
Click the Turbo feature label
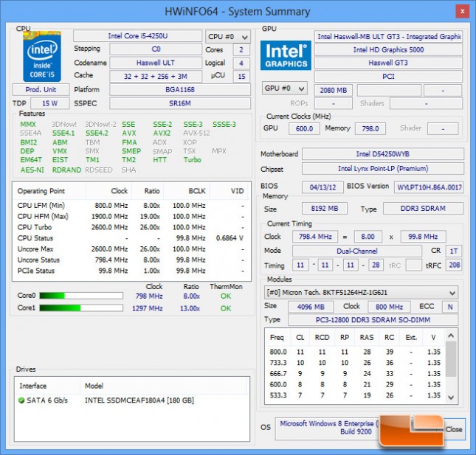coord(192,160)
